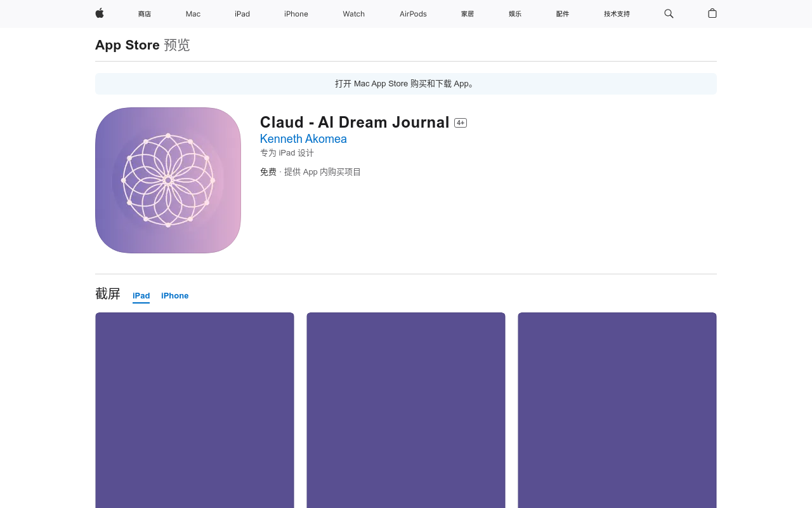The width and height of the screenshot is (812, 508).
Task: Click the 提供 App 内购买项目 text
Action: pyautogui.click(x=322, y=172)
